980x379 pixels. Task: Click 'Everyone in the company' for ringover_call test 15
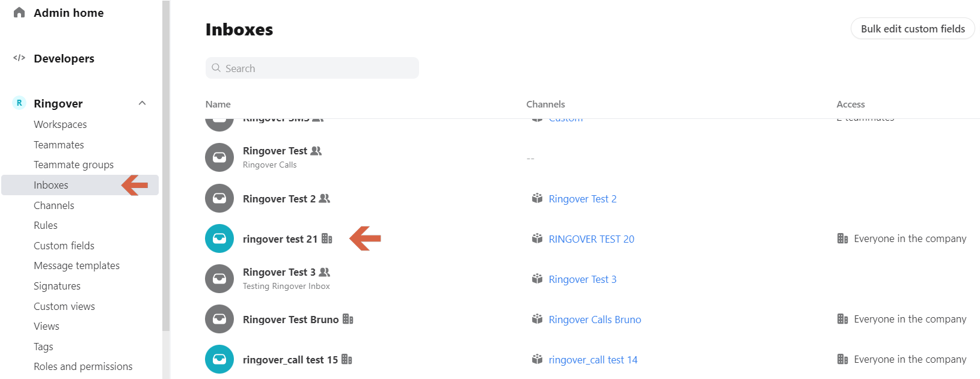coord(910,359)
